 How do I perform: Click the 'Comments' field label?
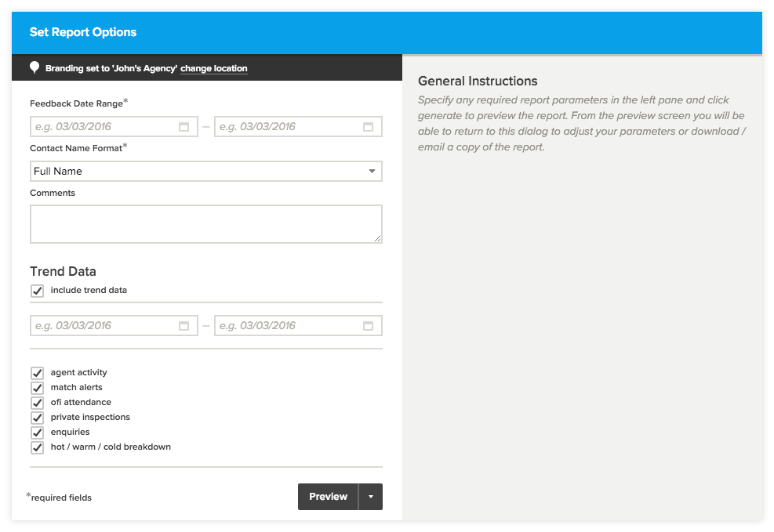(53, 193)
